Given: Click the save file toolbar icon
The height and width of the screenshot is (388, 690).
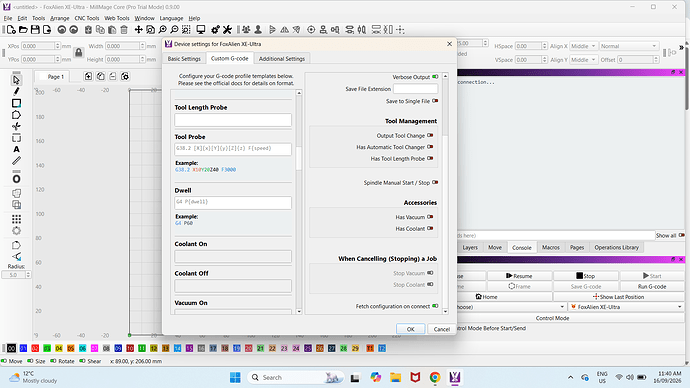Looking at the screenshot, I should pyautogui.click(x=35, y=30).
